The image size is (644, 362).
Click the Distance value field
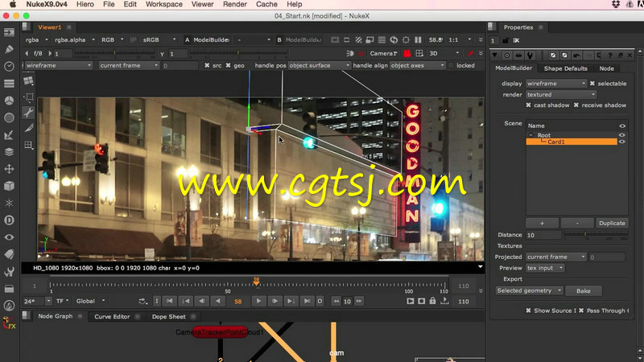[x=544, y=235]
